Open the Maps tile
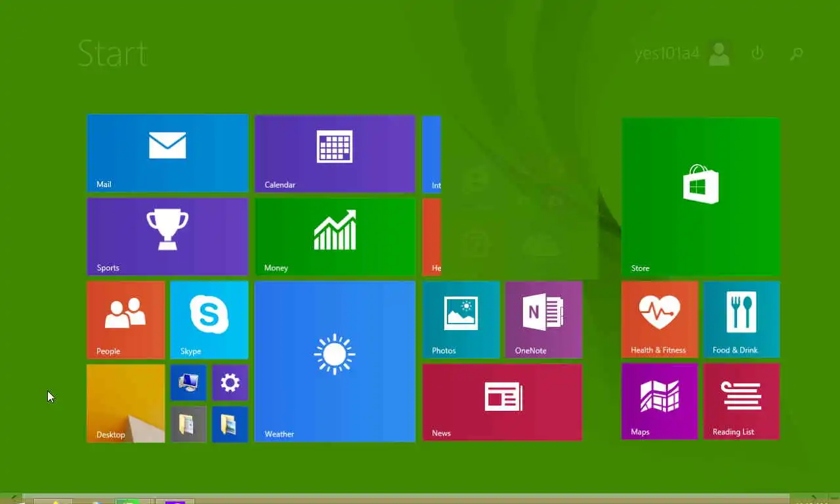The image size is (840, 504). point(660,401)
